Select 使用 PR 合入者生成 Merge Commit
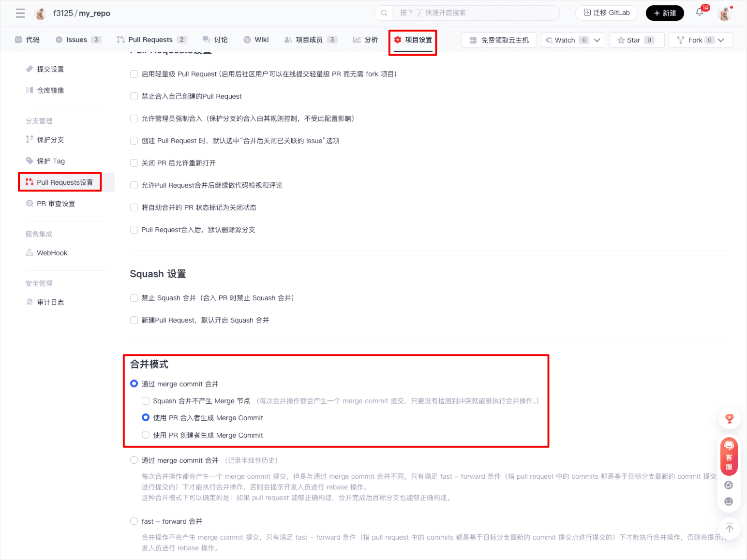Image resolution: width=747 pixels, height=560 pixels. [x=146, y=417]
